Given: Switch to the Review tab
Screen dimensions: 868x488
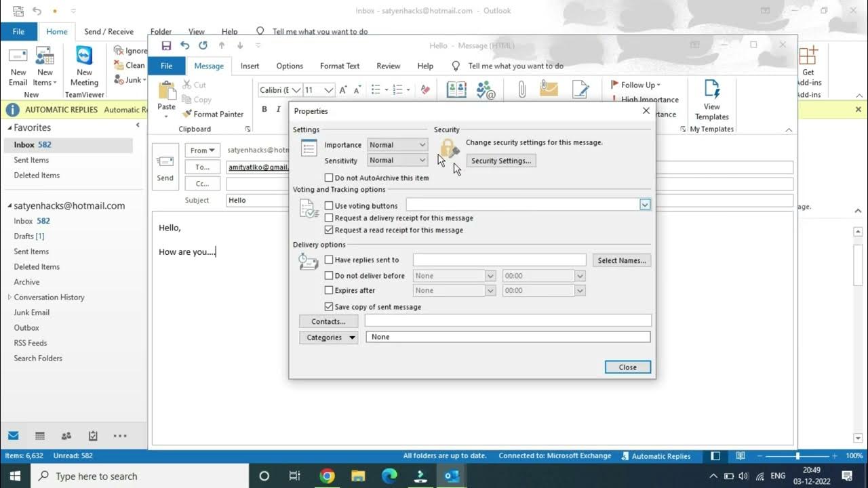Looking at the screenshot, I should click(389, 66).
